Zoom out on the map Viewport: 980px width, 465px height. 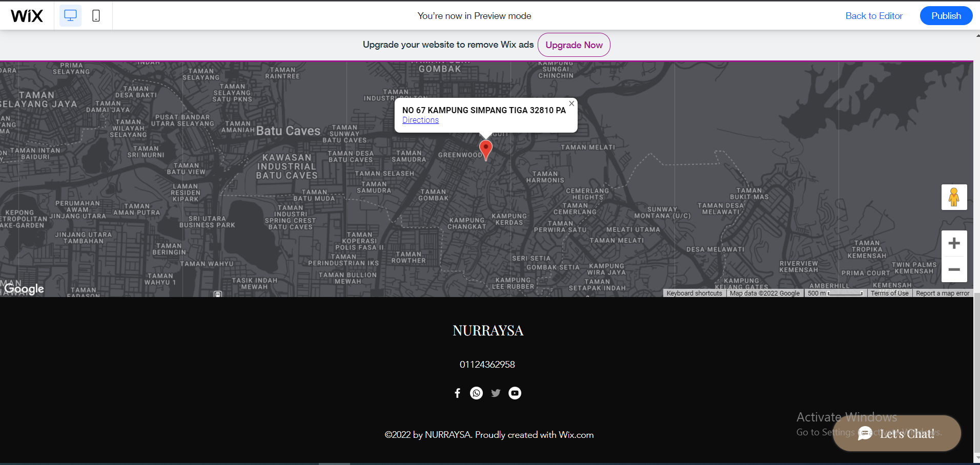coord(954,269)
